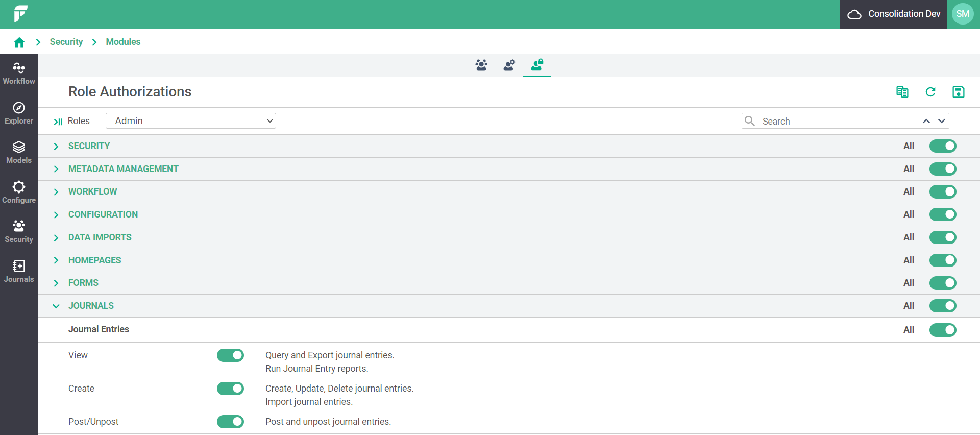Refresh the role authorizations
Image resolution: width=980 pixels, height=435 pixels.
tap(930, 92)
